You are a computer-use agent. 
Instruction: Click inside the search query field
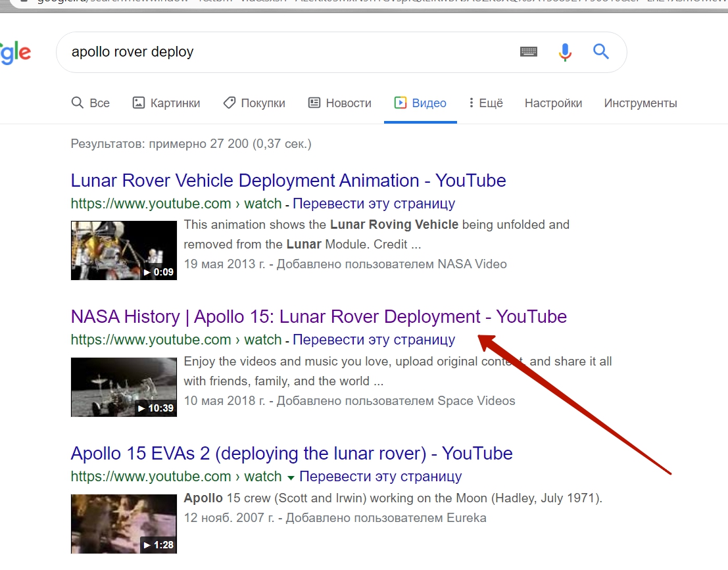click(288, 52)
